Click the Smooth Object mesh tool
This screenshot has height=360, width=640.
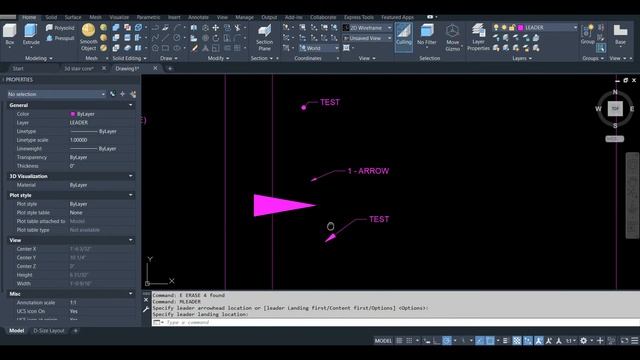pyautogui.click(x=88, y=37)
